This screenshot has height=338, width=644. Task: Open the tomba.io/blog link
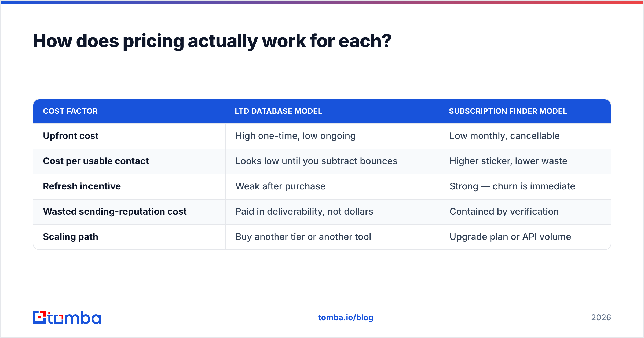(x=346, y=318)
